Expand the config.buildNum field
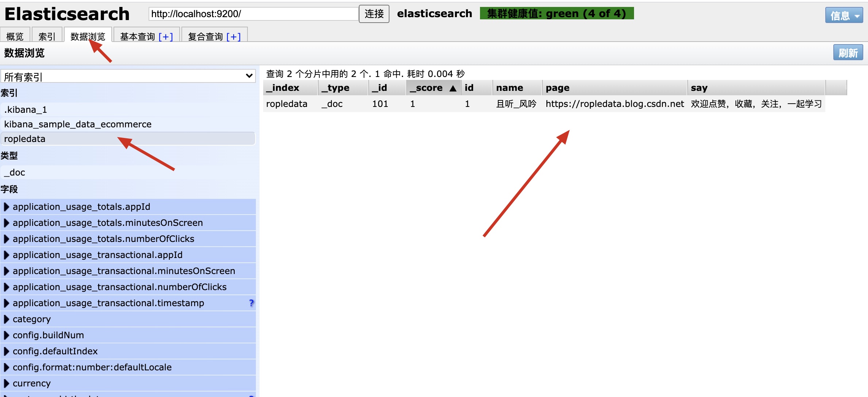The image size is (868, 397). [x=128, y=335]
